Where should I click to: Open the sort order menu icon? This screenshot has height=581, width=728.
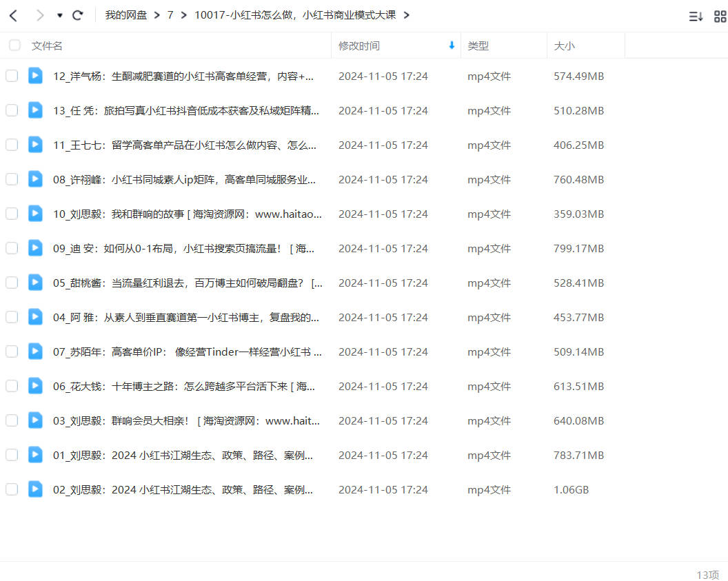coord(696,17)
